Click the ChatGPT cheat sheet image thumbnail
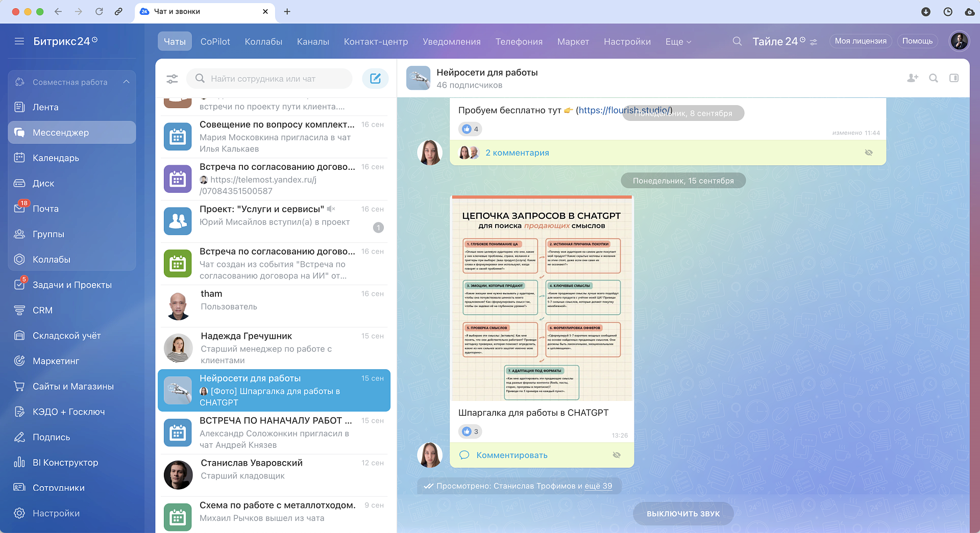Viewport: 980px width, 533px height. [542, 298]
